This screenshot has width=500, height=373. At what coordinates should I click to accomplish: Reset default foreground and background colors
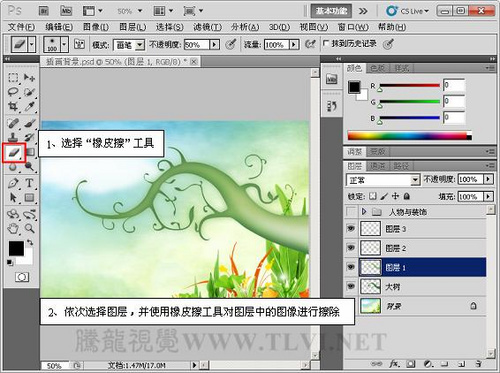tap(10, 263)
